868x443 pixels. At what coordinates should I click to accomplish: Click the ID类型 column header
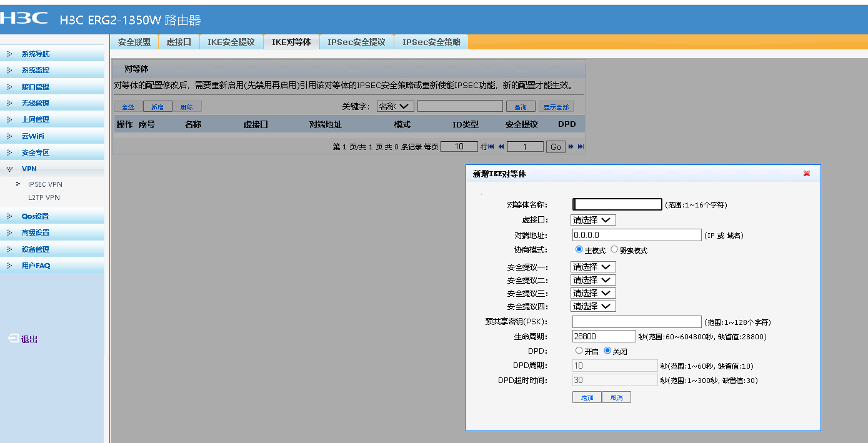click(x=466, y=124)
